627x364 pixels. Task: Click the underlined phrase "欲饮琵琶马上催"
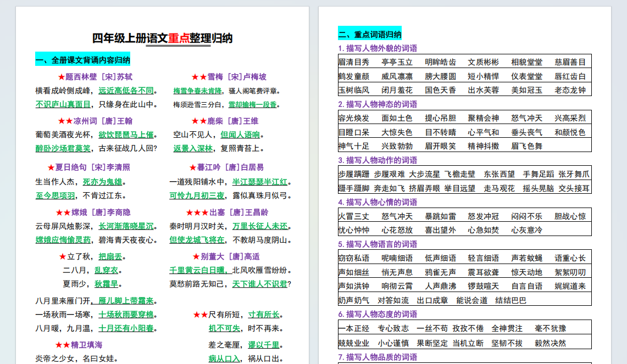tap(126, 135)
